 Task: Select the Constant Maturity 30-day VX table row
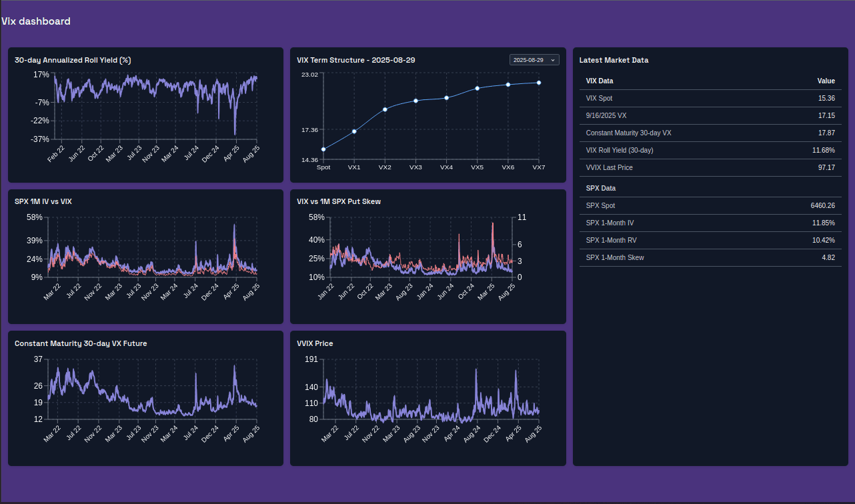[x=710, y=133]
